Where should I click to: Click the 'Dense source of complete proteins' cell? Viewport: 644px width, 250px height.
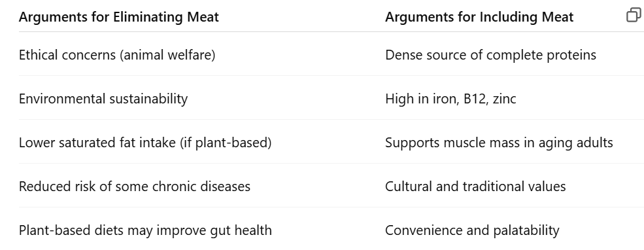click(x=490, y=55)
